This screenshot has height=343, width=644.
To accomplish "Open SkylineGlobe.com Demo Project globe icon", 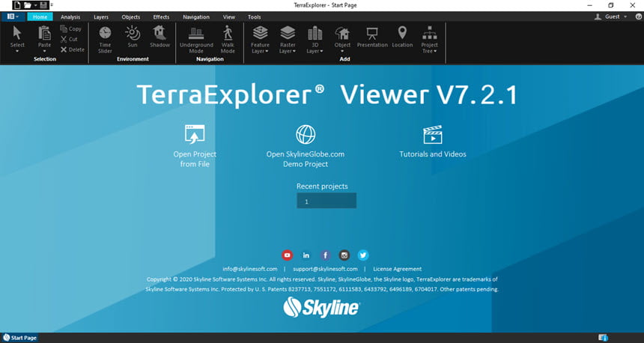I will (x=306, y=134).
